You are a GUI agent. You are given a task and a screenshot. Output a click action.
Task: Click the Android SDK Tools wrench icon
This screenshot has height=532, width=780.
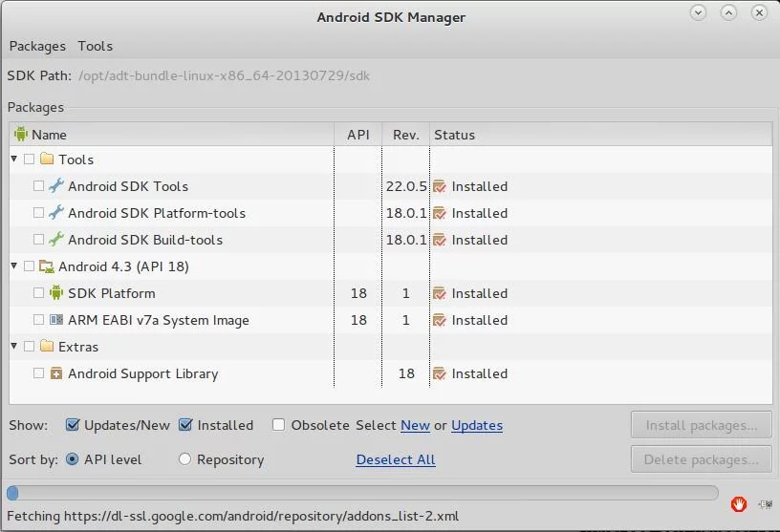click(56, 186)
